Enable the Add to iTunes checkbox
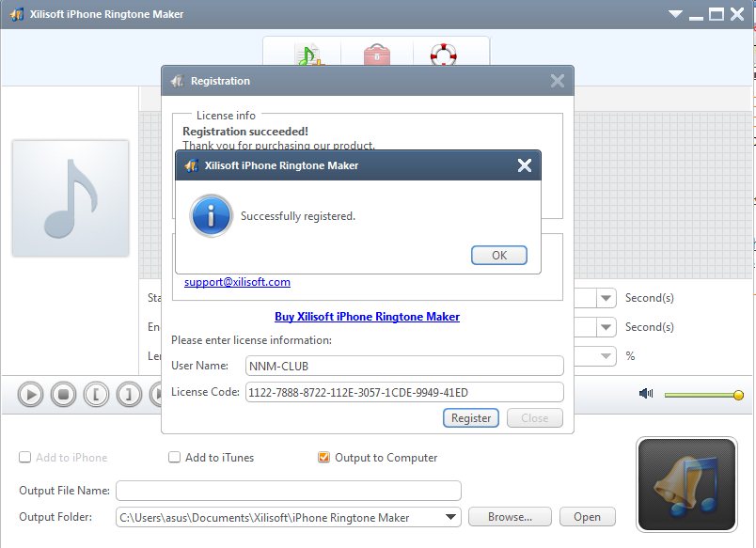Image resolution: width=756 pixels, height=548 pixels. [174, 458]
